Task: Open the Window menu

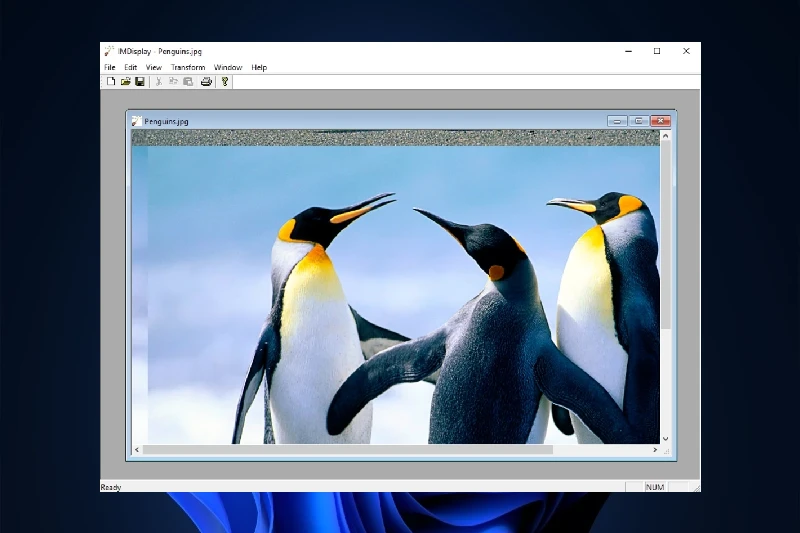Action: (x=228, y=67)
